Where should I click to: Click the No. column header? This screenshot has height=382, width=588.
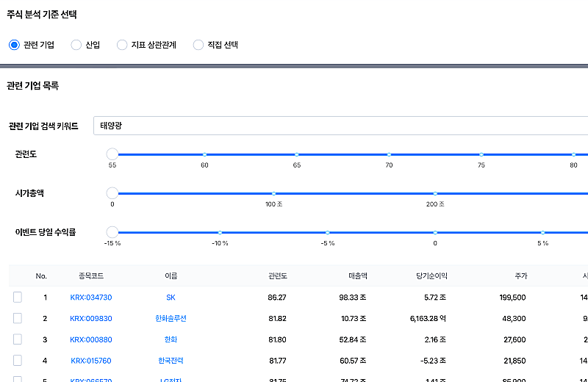[x=41, y=276]
